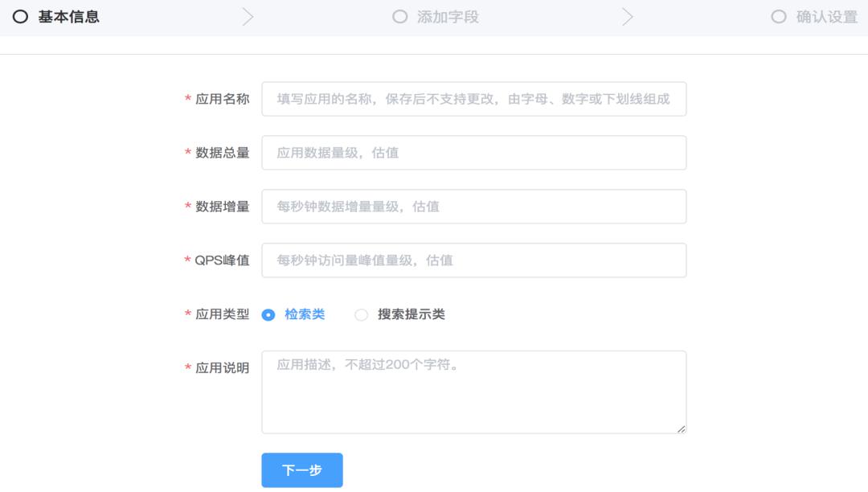The height and width of the screenshot is (492, 868).
Task: Click the 添加字段 step circle icon
Action: point(399,16)
